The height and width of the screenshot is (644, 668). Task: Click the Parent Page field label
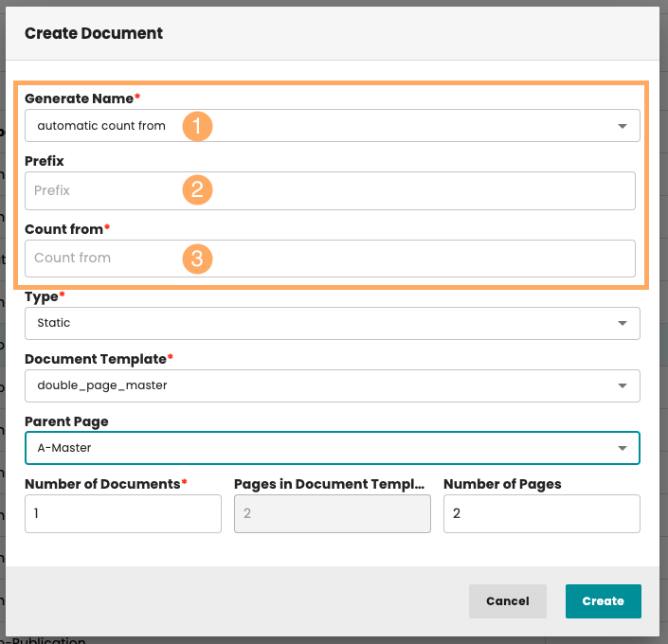coord(65,421)
